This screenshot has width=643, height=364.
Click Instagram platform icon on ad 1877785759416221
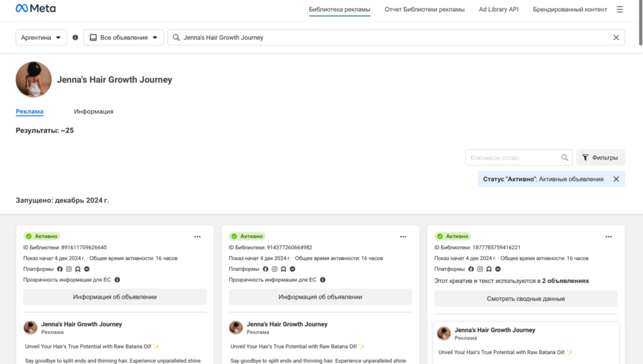[480, 269]
